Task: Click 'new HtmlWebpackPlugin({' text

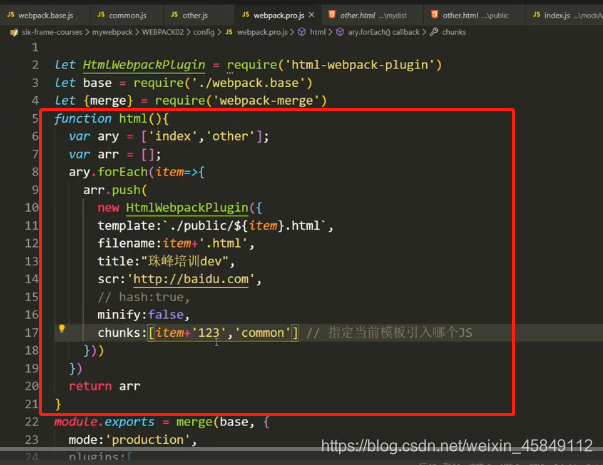Action: [180, 207]
